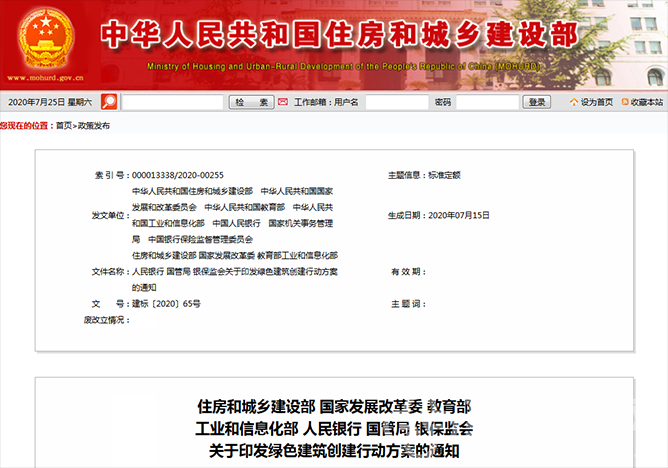Focus the site search text box
The width and height of the screenshot is (668, 468).
[x=173, y=102]
